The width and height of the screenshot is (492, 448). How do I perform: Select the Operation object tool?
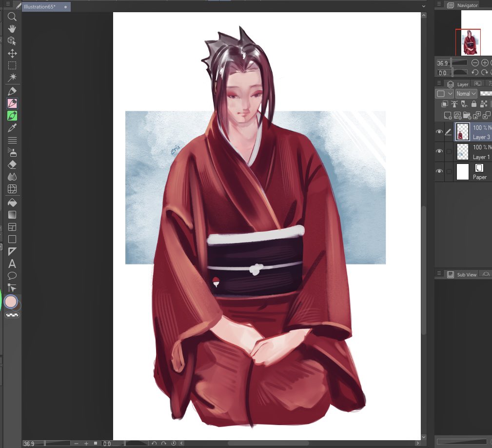point(12,41)
